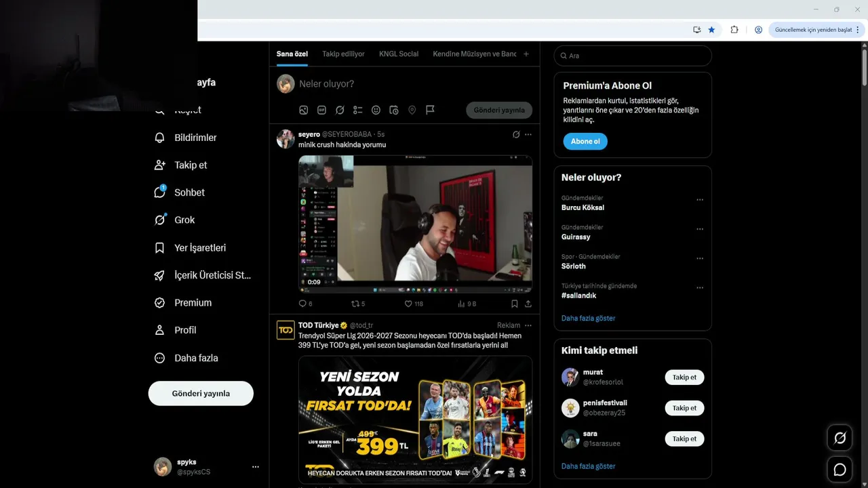Image resolution: width=868 pixels, height=488 pixels.
Task: Add new timeline tab plus icon
Action: tap(526, 54)
